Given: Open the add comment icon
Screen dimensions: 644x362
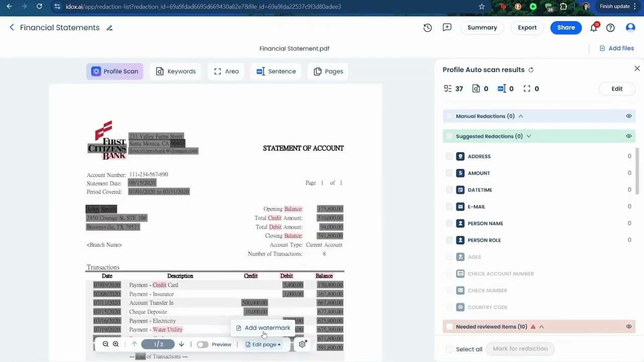Looking at the screenshot, I should tap(447, 28).
